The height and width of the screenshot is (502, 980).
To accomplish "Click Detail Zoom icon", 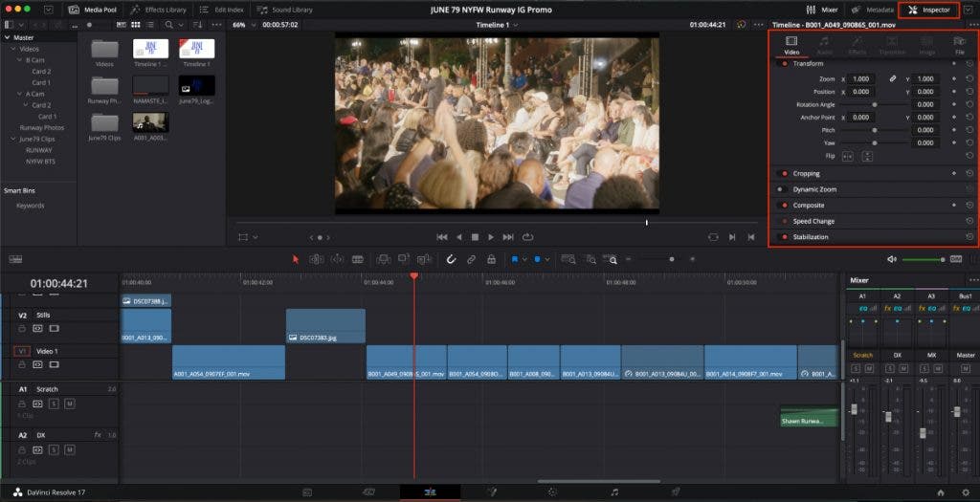I will [x=590, y=259].
